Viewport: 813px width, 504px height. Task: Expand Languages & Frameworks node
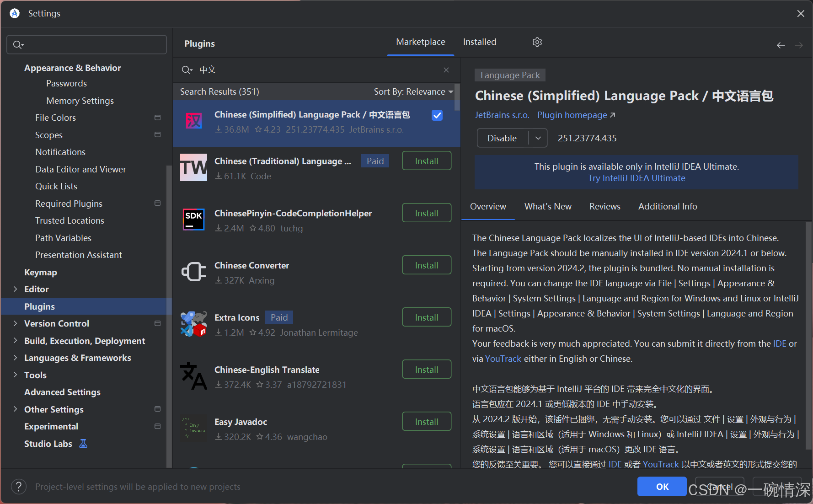coord(15,358)
